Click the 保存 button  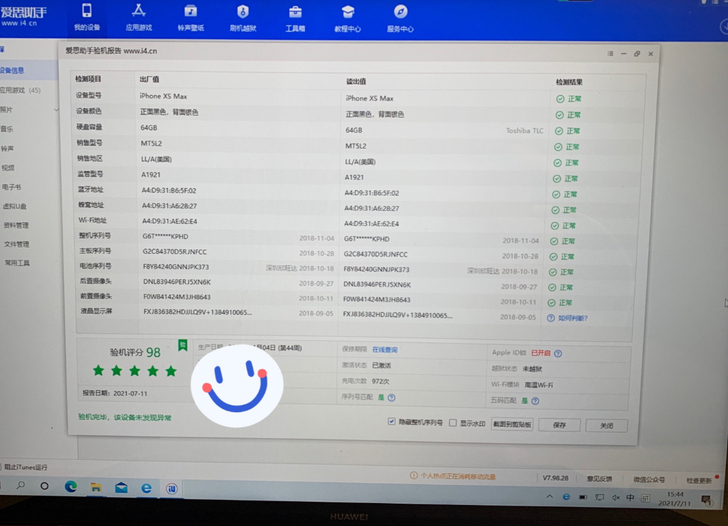tap(559, 425)
